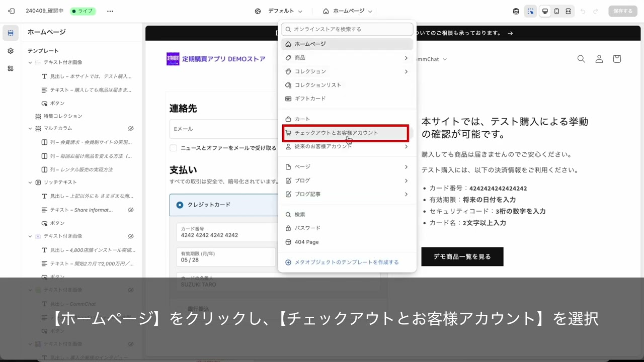Collapse the リッチテキスト section chevron
The width and height of the screenshot is (644, 362).
click(30, 183)
